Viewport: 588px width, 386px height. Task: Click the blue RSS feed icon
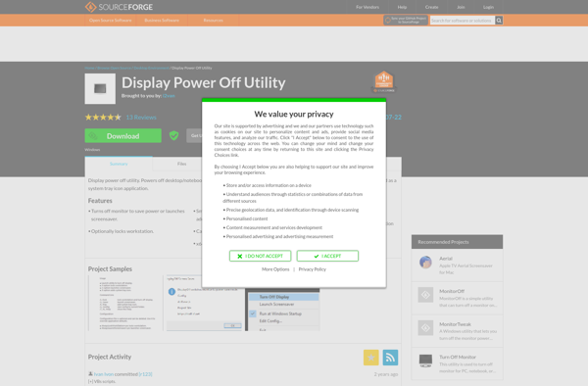tap(390, 358)
